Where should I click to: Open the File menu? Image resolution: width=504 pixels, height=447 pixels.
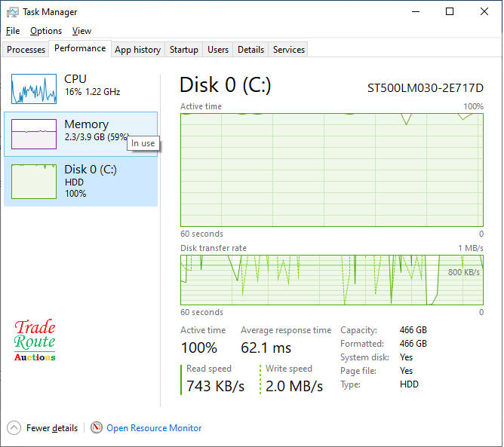pyautogui.click(x=13, y=31)
